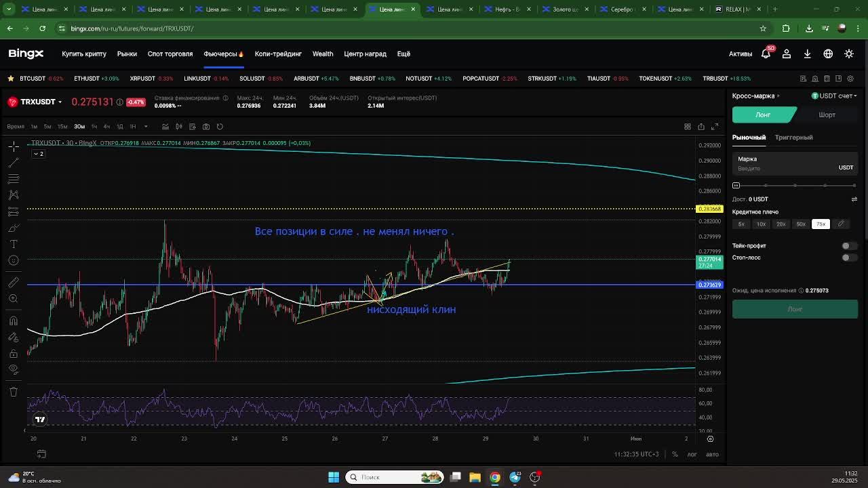
Task: Select the ruler measure tool
Action: pos(14,282)
